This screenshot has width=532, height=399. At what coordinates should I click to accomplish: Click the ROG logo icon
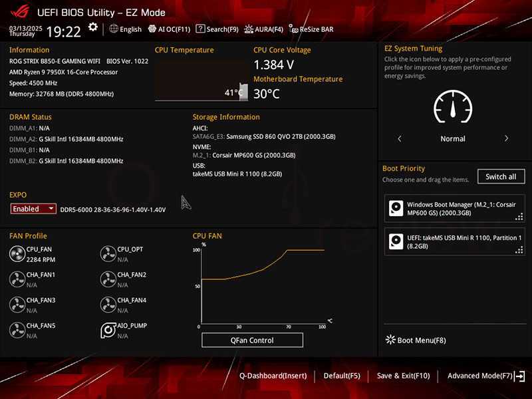click(20, 12)
